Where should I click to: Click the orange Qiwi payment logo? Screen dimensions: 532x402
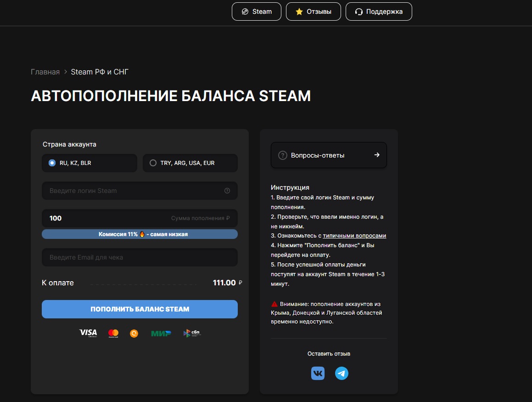134,334
